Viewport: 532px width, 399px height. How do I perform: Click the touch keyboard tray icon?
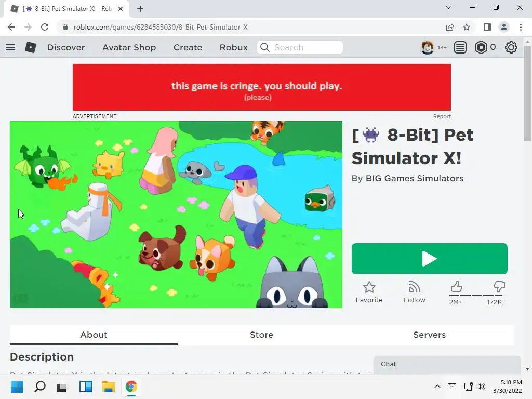click(x=451, y=387)
